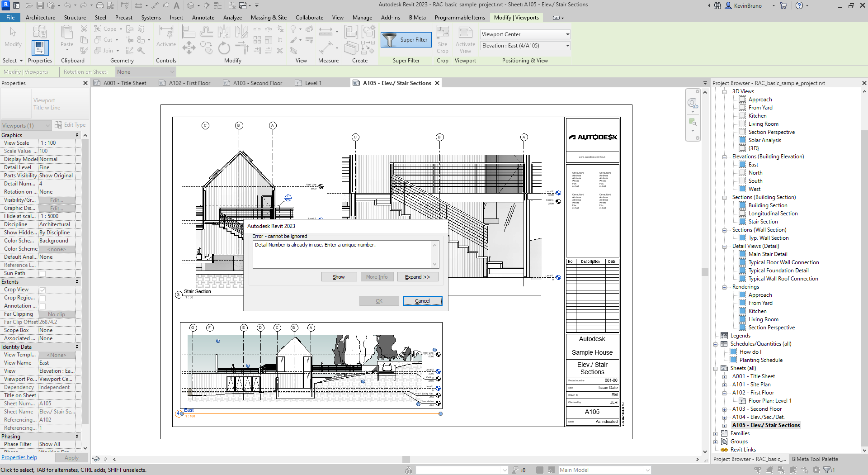
Task: Click the Align tool in Modify panel
Action: pyautogui.click(x=189, y=32)
